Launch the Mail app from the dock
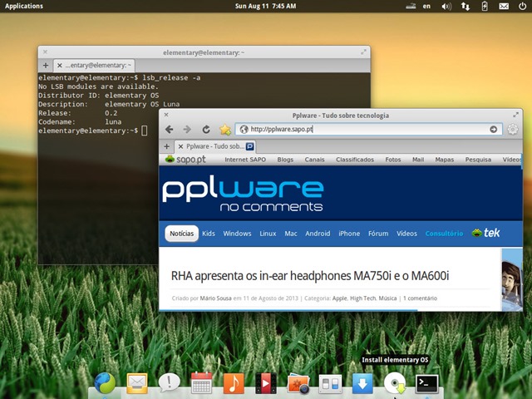This screenshot has height=399, width=532. coord(136,383)
